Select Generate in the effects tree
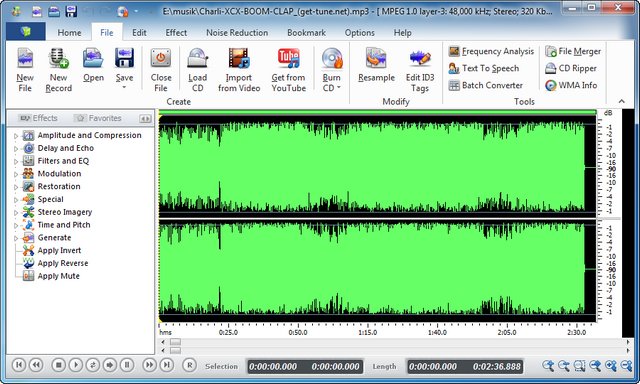Image resolution: width=640 pixels, height=384 pixels. coord(54,238)
